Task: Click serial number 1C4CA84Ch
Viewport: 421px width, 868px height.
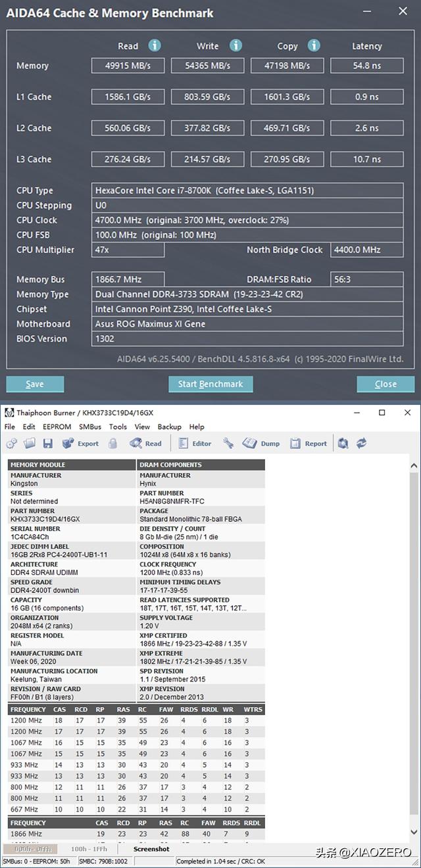Action: 30,537
